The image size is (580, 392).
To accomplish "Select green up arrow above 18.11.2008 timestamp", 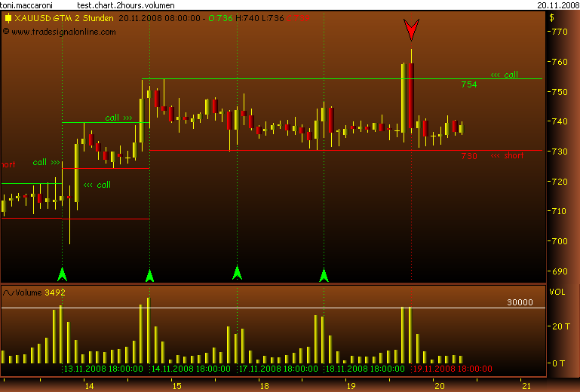I will [x=324, y=274].
